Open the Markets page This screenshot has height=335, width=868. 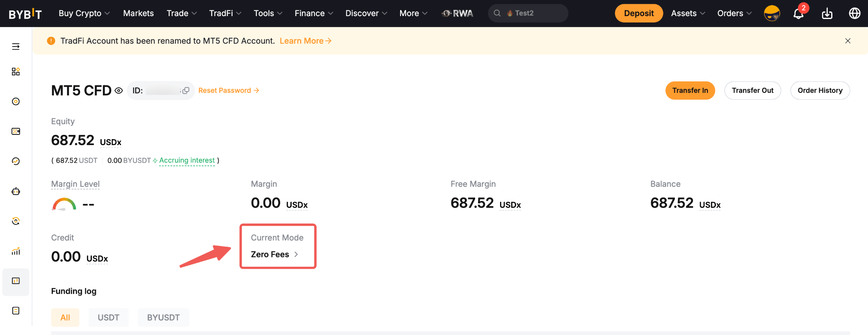[x=139, y=13]
